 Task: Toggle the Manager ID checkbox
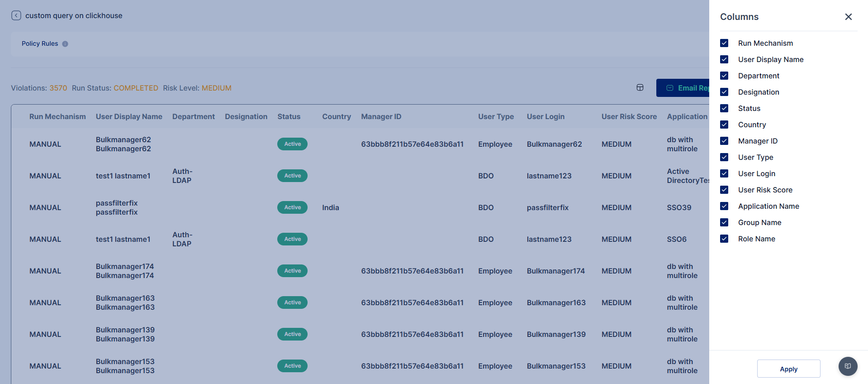click(x=724, y=141)
